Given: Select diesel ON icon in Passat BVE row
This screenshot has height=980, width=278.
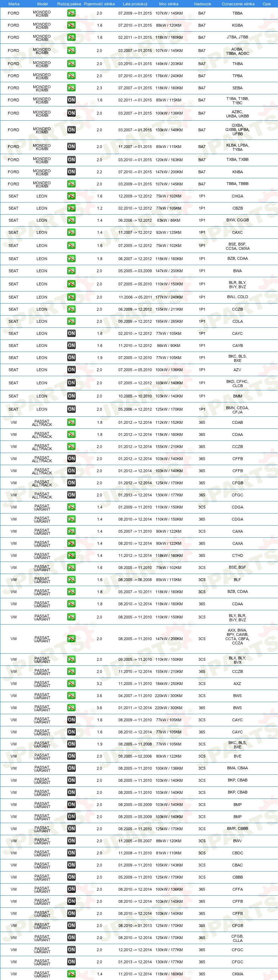Looking at the screenshot, I should (71, 756).
